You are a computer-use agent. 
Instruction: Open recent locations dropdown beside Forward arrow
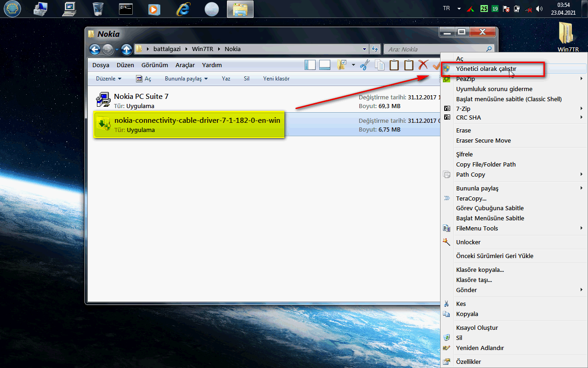click(x=117, y=49)
